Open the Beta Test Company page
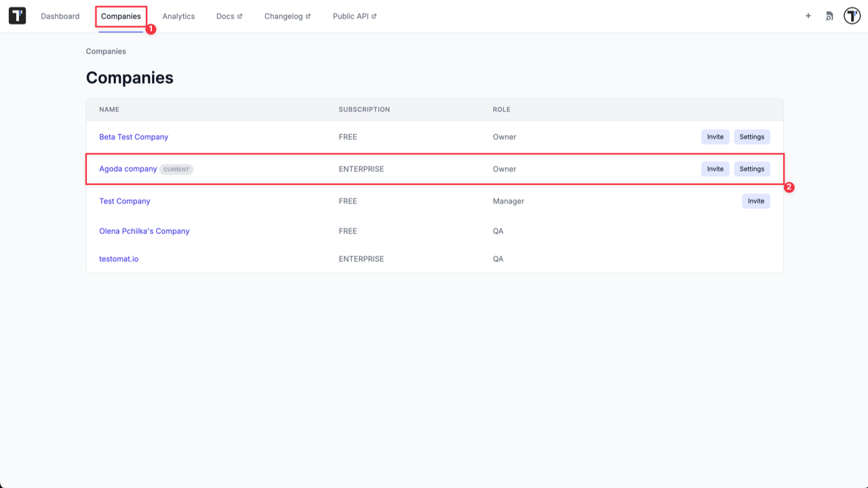The height and width of the screenshot is (488, 868). [x=134, y=136]
